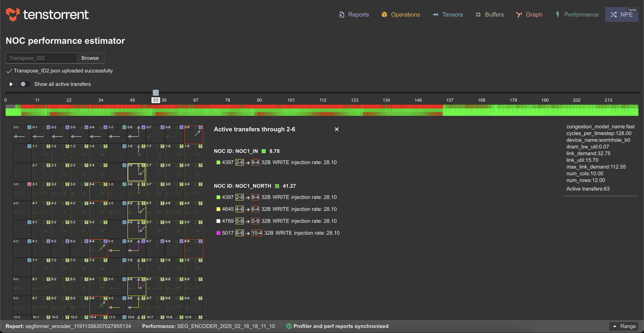Open Reports via the document icon
The image size is (644, 333).
pos(342,15)
